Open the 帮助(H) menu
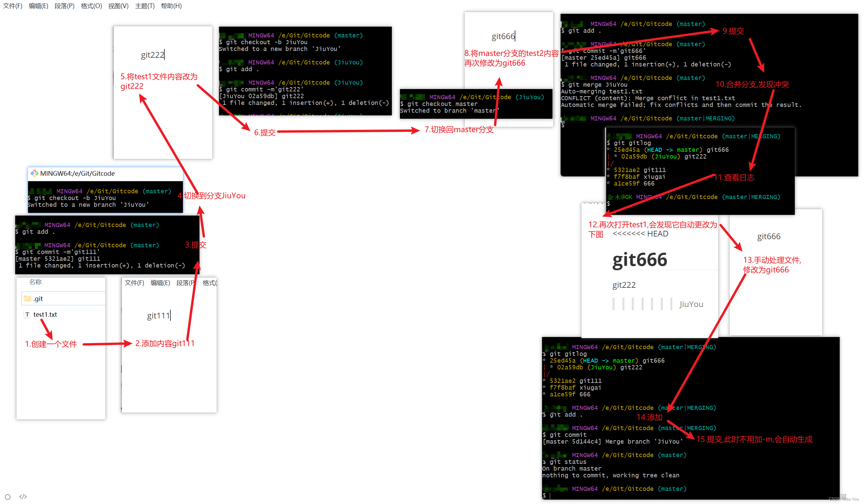 coord(171,6)
